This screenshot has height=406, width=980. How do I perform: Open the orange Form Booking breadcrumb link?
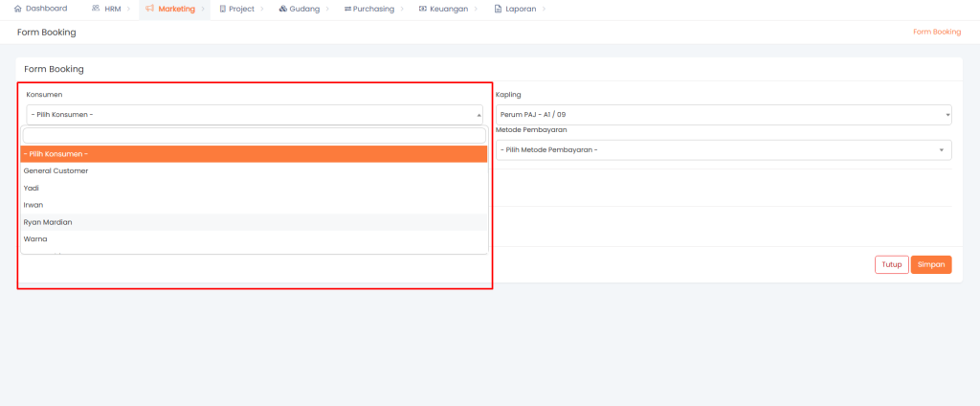pyautogui.click(x=936, y=32)
